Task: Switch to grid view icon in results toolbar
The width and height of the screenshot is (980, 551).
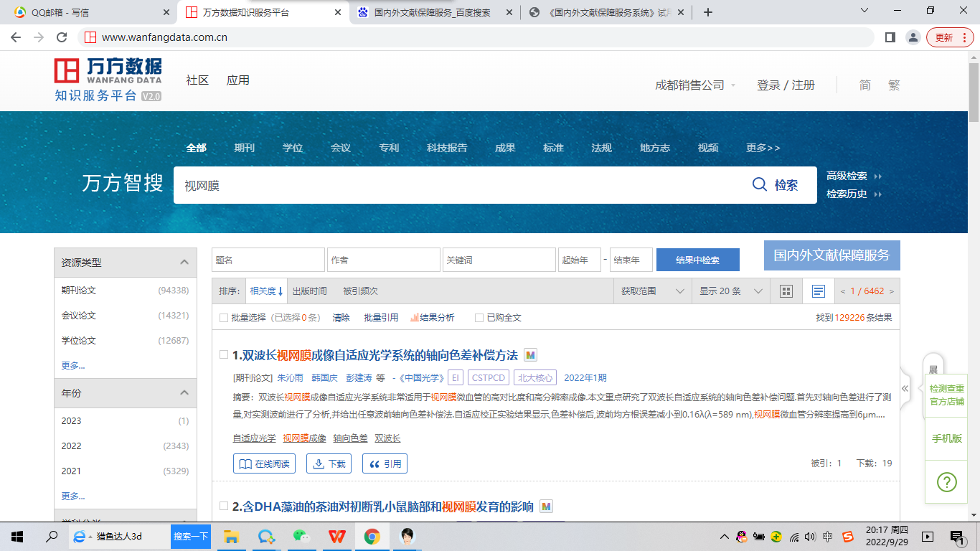Action: pos(786,291)
